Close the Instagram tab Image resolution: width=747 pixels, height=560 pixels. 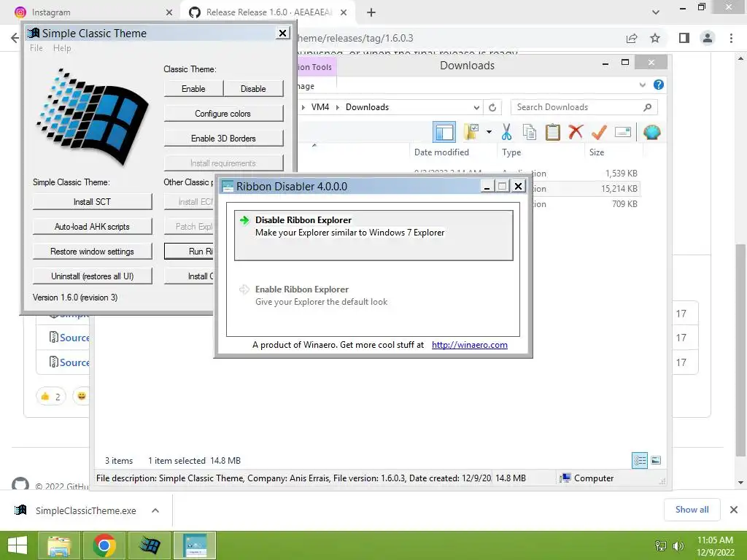coord(169,12)
